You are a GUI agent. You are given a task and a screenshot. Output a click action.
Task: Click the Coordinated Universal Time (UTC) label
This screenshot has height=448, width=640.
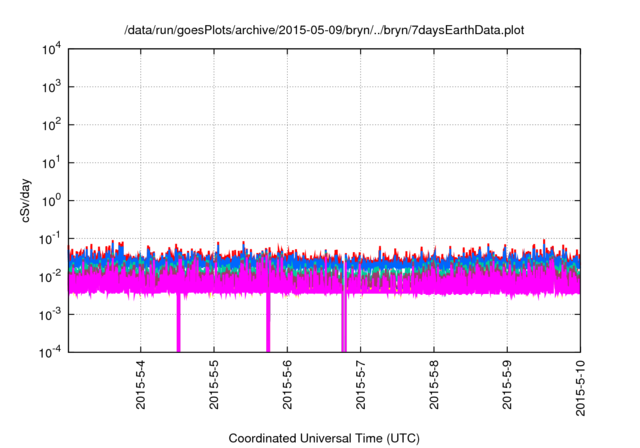(324, 438)
